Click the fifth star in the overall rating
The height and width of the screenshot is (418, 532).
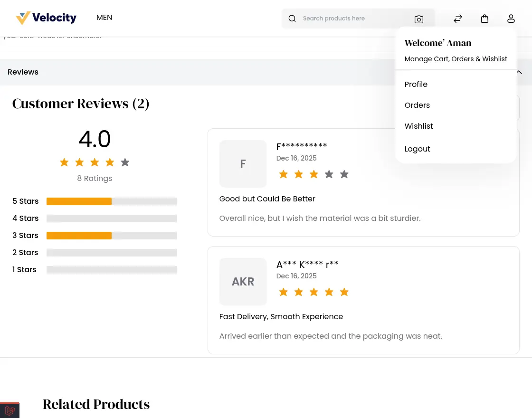pyautogui.click(x=125, y=162)
